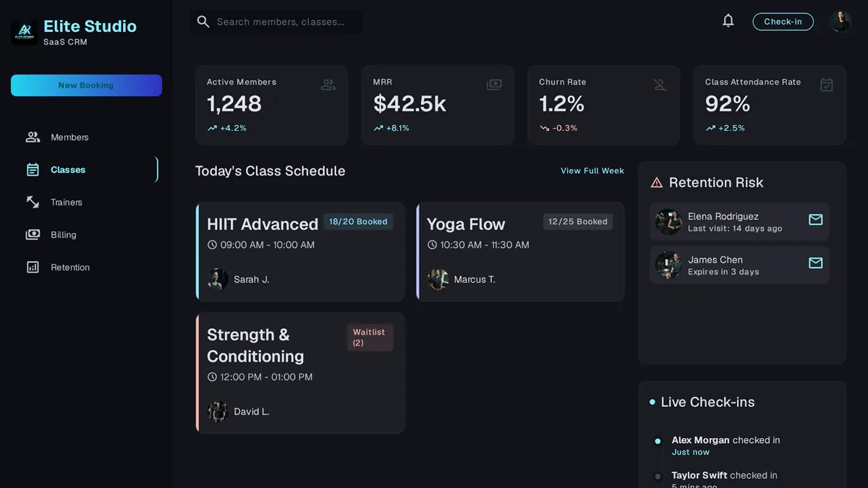Screen dimensions: 868x488
Task: Click the search magnifier icon
Action: pyautogui.click(x=203, y=22)
